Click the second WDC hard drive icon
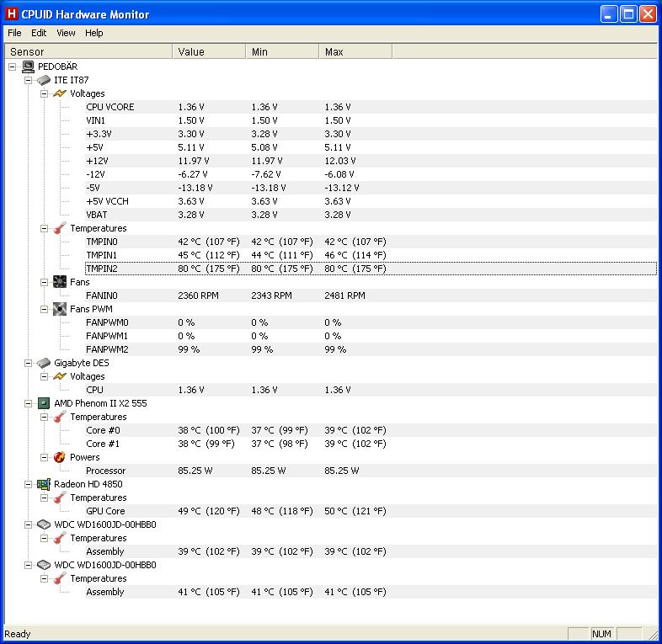Viewport: 662px width, 644px height. [44, 565]
